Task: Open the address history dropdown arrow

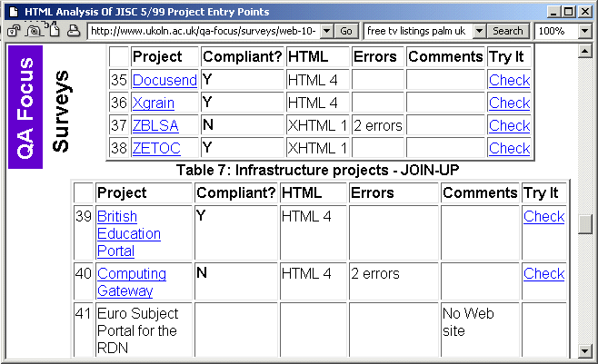Action: click(327, 31)
